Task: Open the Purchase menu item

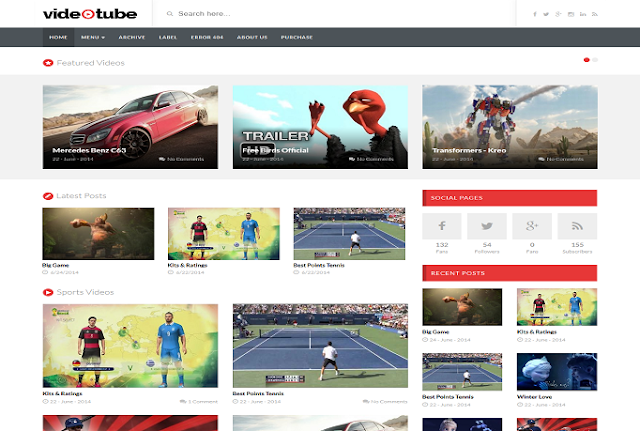Action: pyautogui.click(x=297, y=37)
